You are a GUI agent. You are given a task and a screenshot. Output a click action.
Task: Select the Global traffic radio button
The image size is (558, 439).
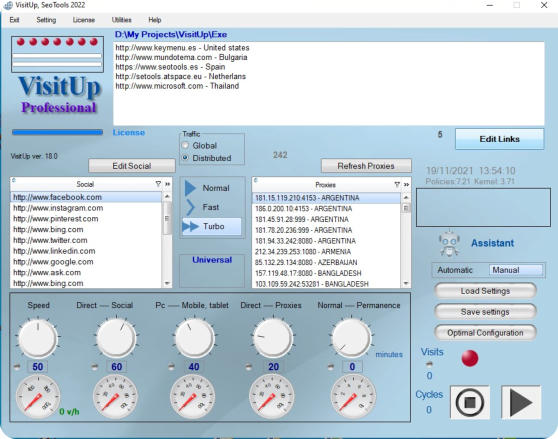(x=185, y=146)
